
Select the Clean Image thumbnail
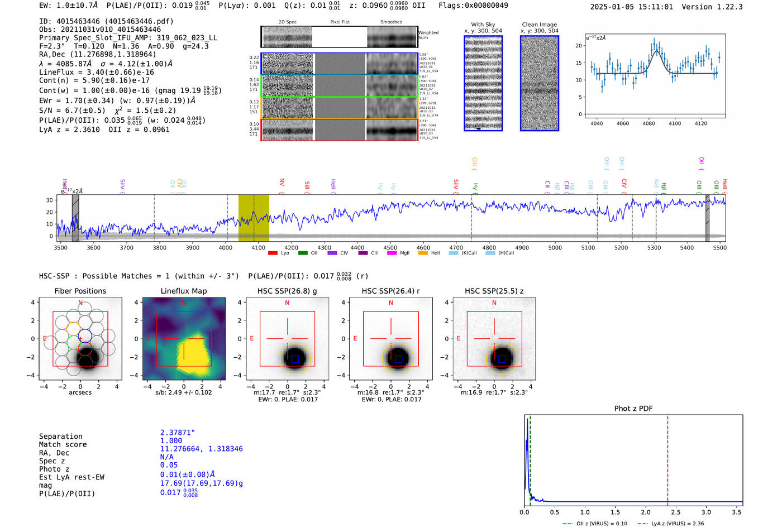click(x=540, y=83)
